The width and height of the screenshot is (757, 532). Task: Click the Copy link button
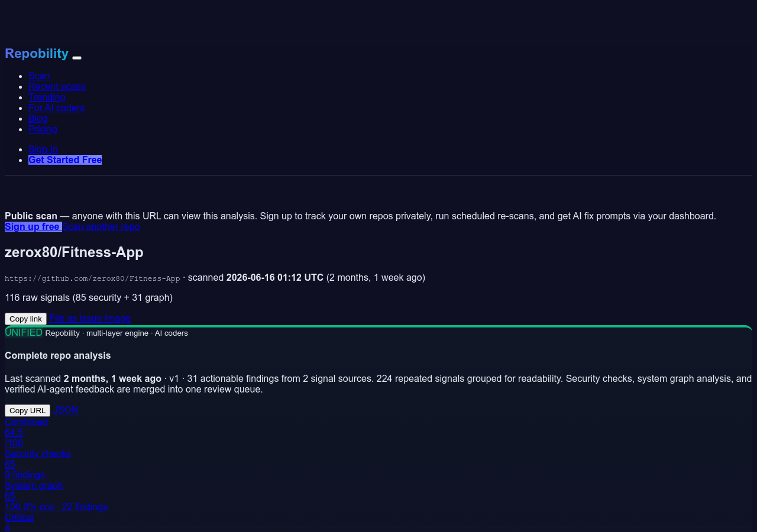click(x=25, y=319)
